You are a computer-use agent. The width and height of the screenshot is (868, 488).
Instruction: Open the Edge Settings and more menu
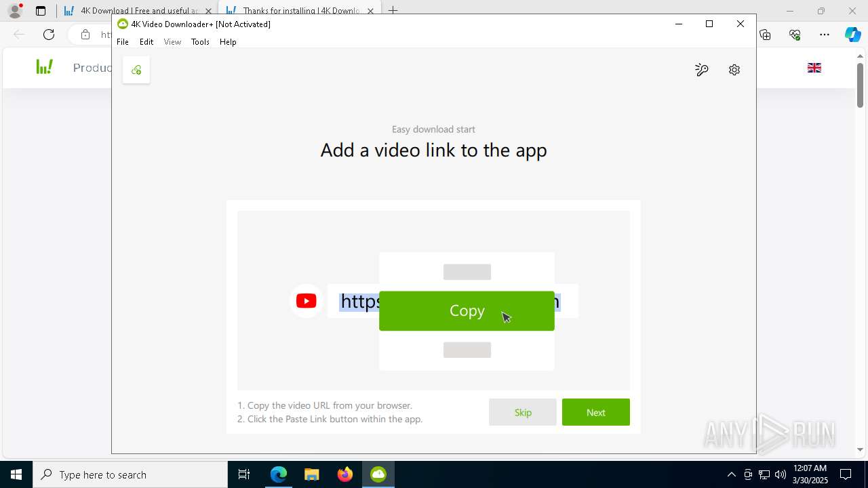coord(825,35)
